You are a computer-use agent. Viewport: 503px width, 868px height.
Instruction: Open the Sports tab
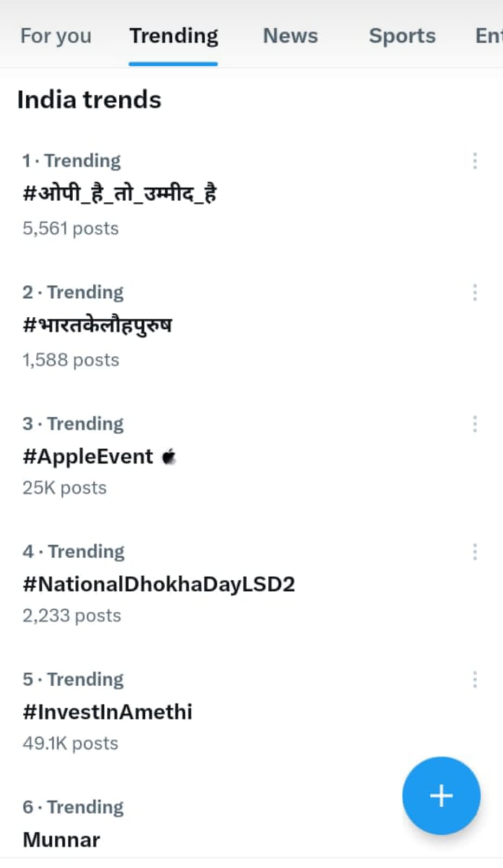[x=402, y=36]
